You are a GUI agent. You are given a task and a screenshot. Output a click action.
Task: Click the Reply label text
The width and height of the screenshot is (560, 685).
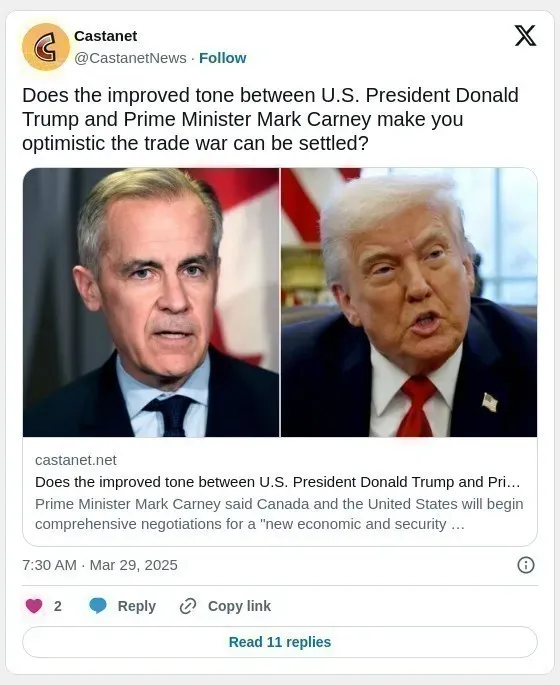tap(137, 606)
